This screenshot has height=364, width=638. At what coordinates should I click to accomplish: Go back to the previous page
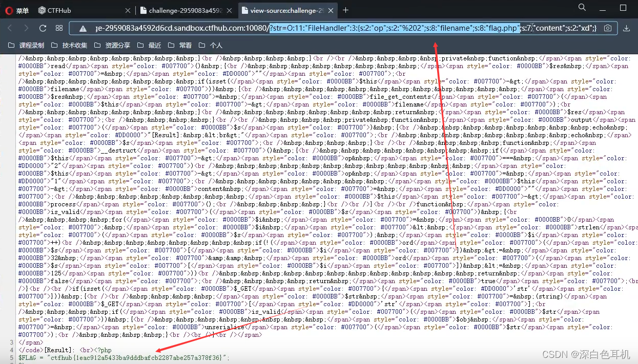coord(10,28)
